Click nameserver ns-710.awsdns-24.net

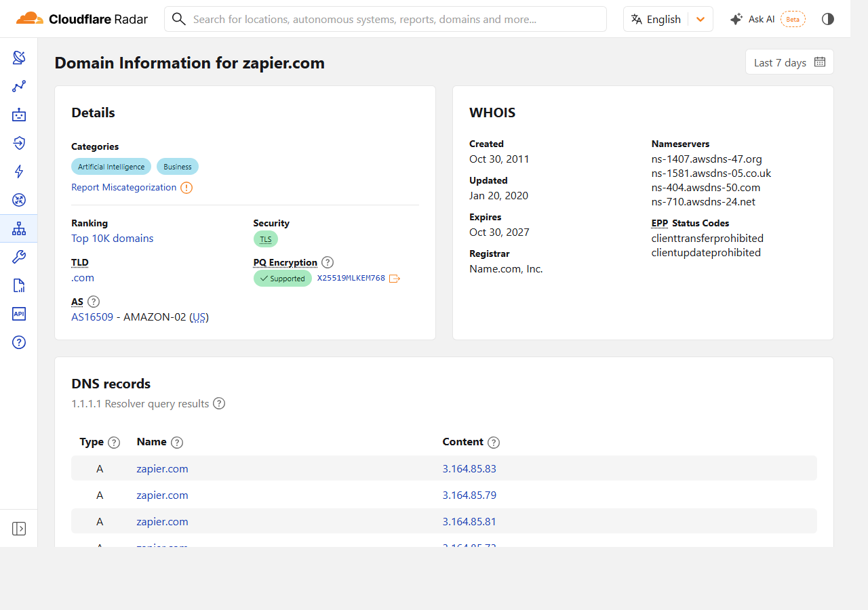[x=703, y=202]
